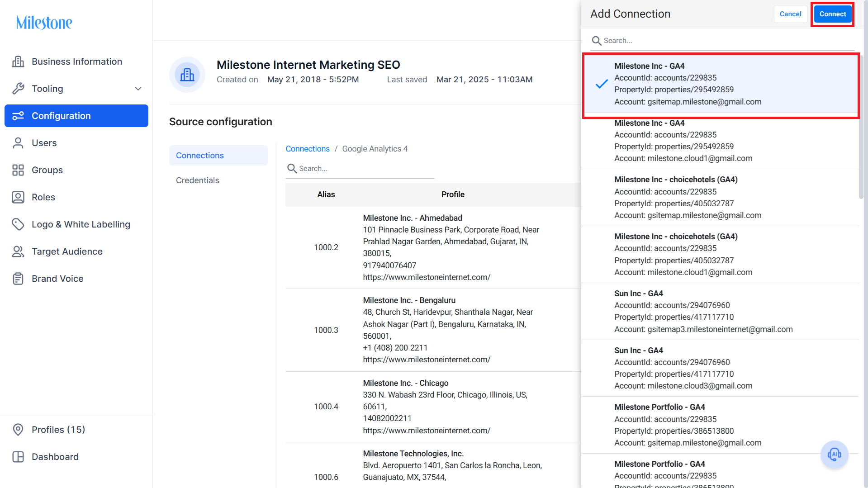Viewport: 868px width, 488px height.
Task: Click the Target Audience people icon
Action: tap(18, 251)
